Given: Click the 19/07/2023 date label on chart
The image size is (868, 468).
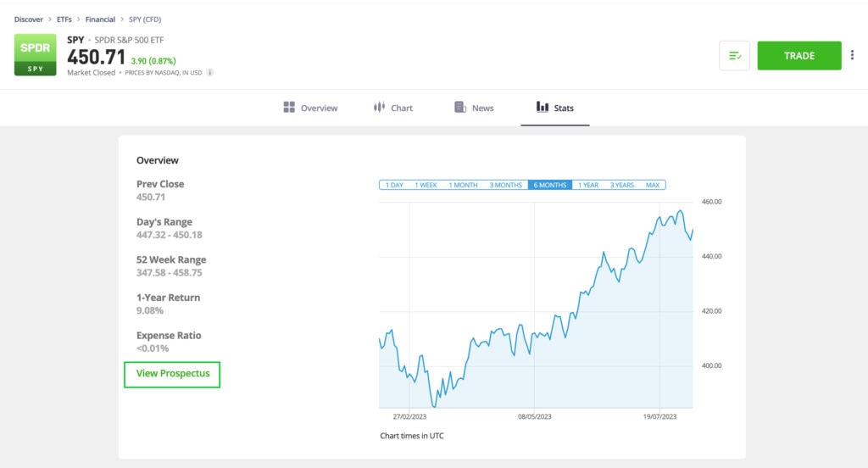Looking at the screenshot, I should coord(659,416).
